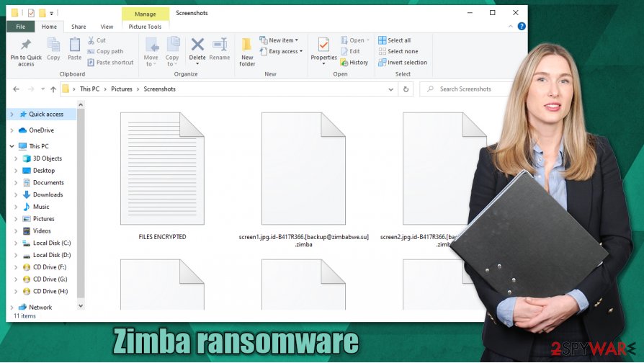644x363 pixels.
Task: Expand the OneDrive tree node
Action: [12, 130]
